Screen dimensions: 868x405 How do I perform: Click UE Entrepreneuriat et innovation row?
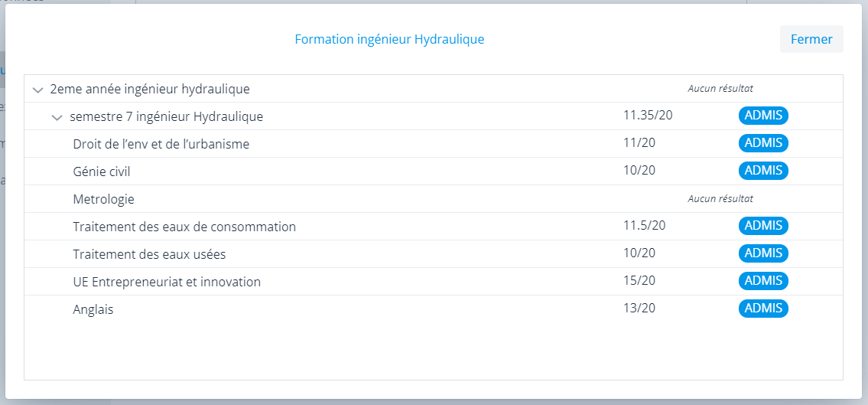click(167, 282)
